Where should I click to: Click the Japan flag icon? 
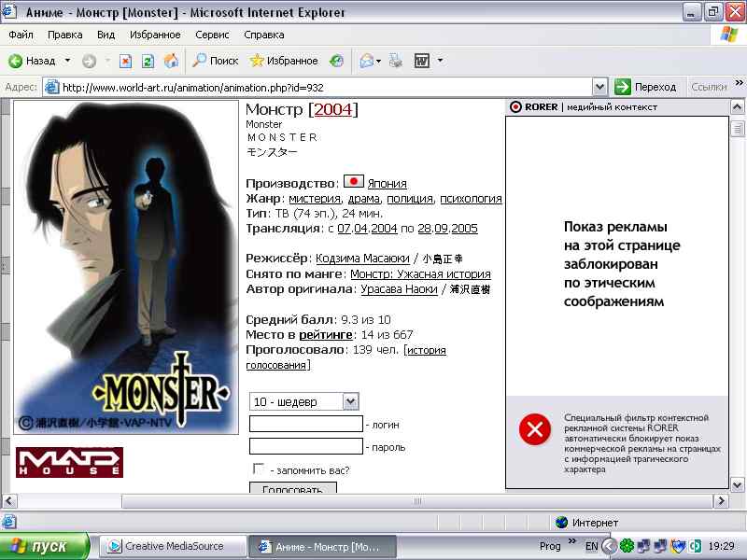(x=354, y=181)
